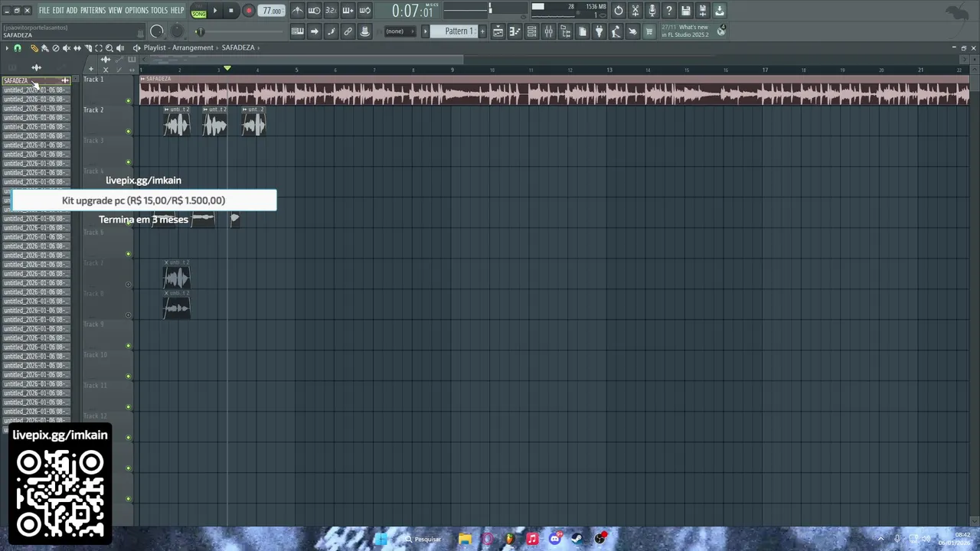Open the Piano roll view icon
980x551 pixels.
click(x=514, y=31)
